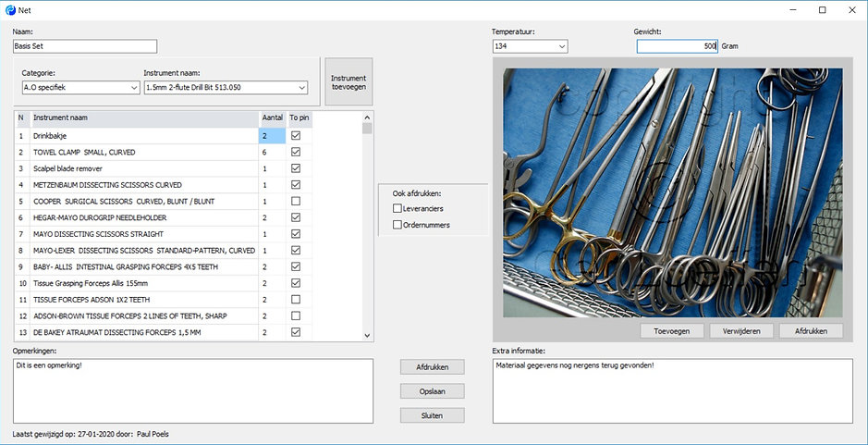Check To pin for COOPER SURGICAL SCISSORS row
868x445 pixels.
[296, 201]
